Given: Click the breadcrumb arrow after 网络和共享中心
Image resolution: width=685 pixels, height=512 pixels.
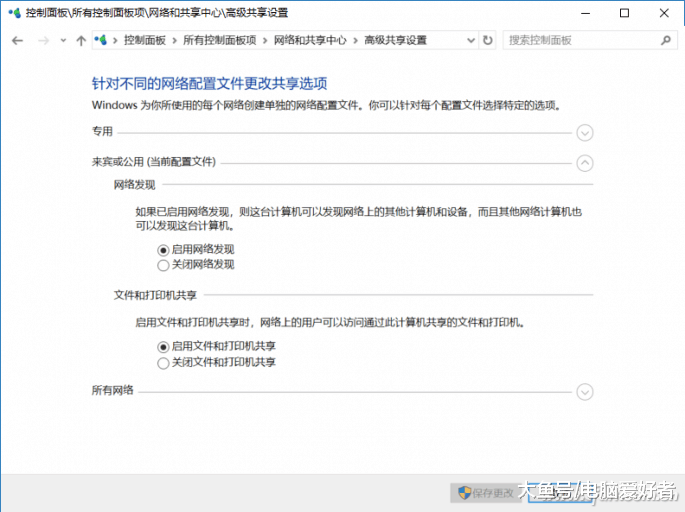Looking at the screenshot, I should click(x=355, y=41).
